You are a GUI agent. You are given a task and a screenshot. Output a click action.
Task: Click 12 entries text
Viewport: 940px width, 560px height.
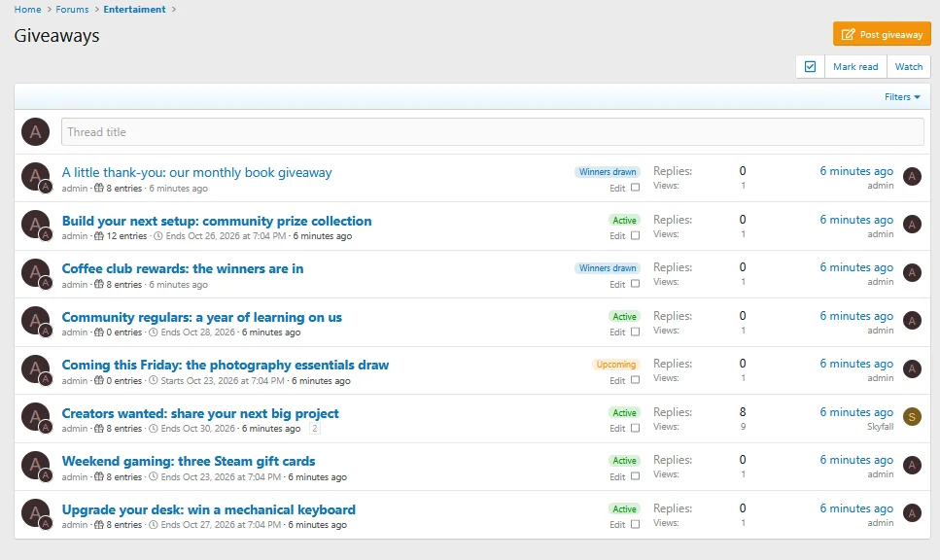126,236
